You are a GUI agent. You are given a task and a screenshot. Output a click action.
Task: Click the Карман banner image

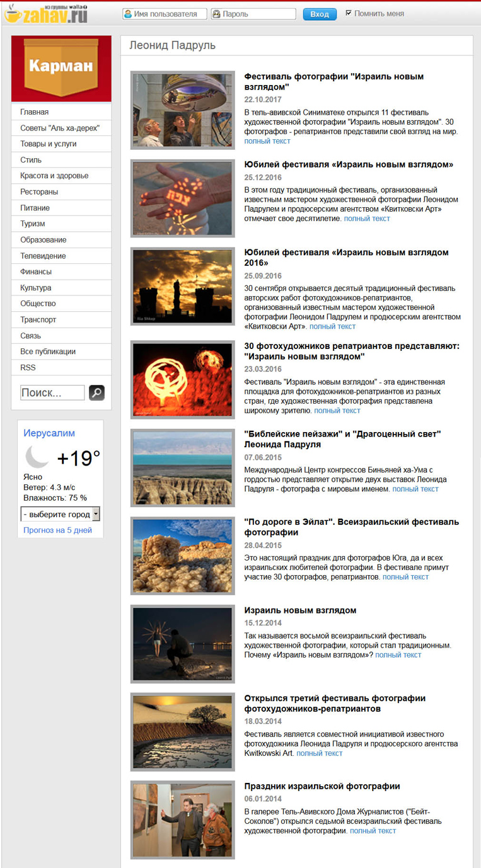[x=61, y=68]
